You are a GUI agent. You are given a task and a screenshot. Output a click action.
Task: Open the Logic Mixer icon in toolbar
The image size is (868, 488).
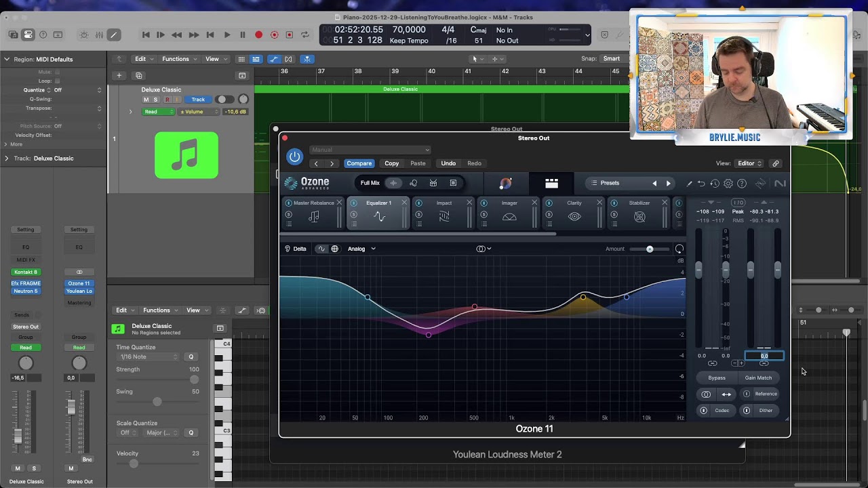point(99,35)
